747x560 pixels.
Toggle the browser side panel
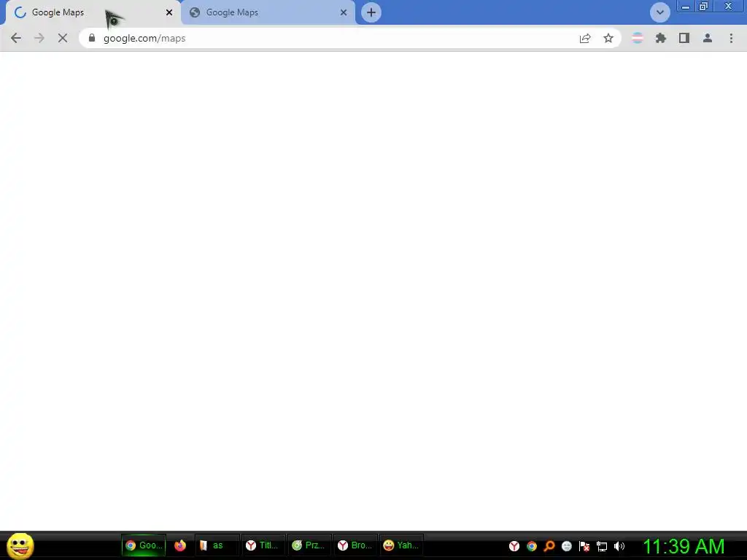tap(684, 38)
